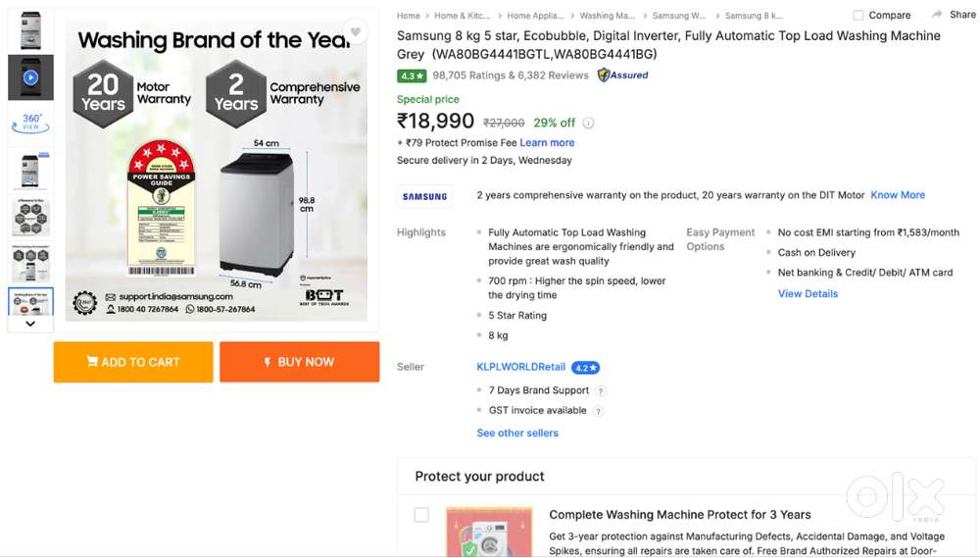Select the first washing machine thumbnail
This screenshot has width=980, height=558.
point(30,30)
